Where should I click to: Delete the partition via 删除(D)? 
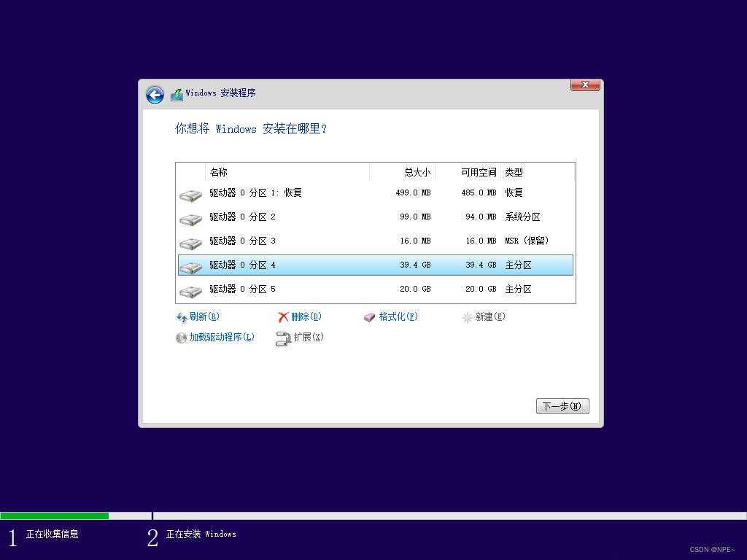coord(306,316)
